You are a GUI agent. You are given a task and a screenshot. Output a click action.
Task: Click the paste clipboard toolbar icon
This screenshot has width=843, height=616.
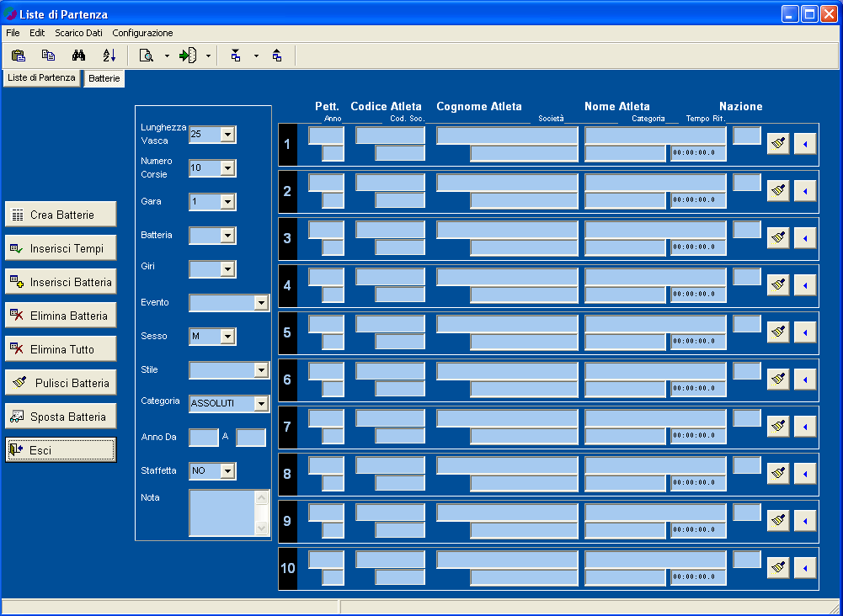[x=19, y=56]
